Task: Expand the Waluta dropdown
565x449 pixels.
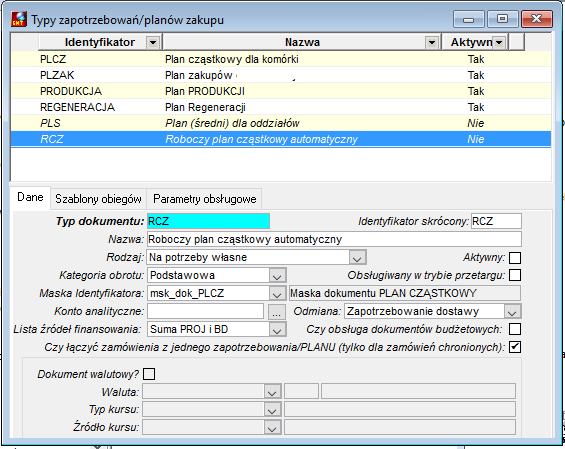Action: pos(272,392)
